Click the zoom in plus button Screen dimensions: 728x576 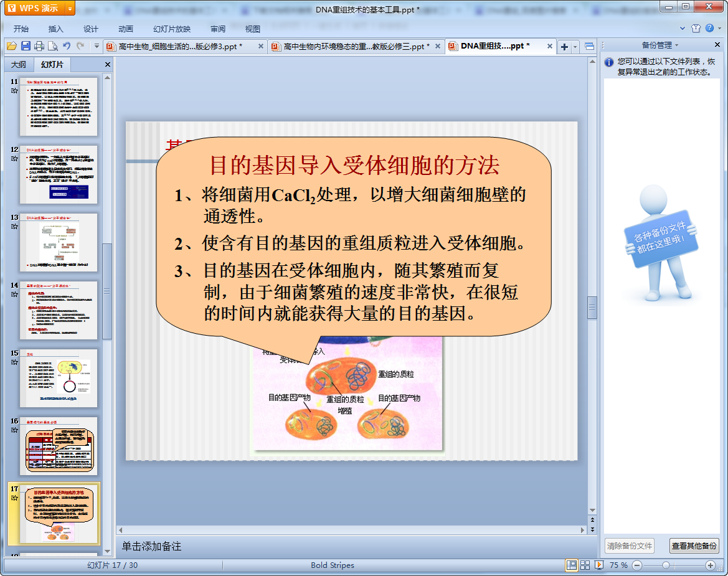click(710, 565)
